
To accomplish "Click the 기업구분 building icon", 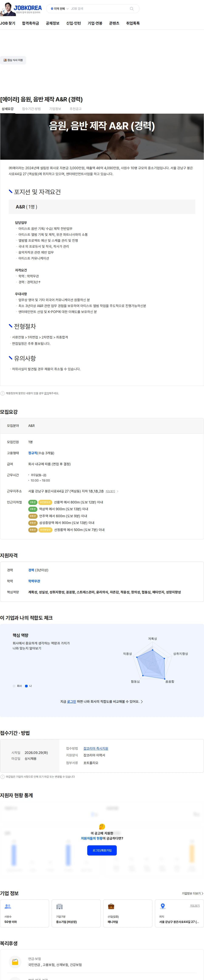I will tap(59, 906).
